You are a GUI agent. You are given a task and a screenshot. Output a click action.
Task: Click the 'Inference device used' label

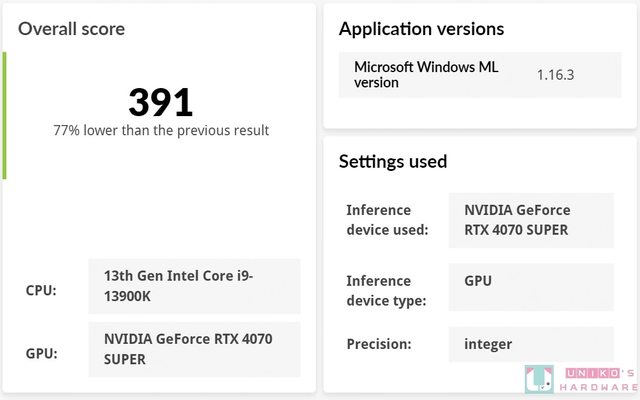coord(387,220)
